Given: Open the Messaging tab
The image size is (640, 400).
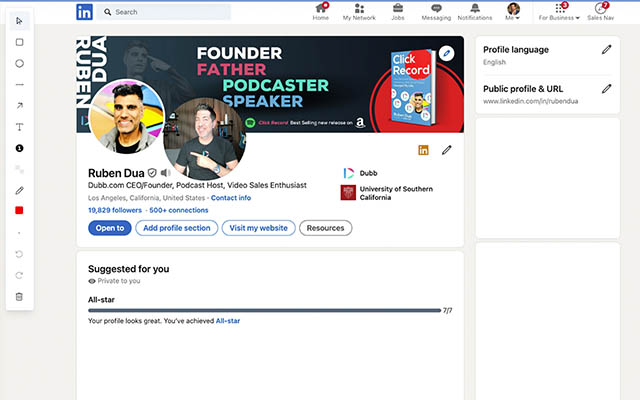Looking at the screenshot, I should [436, 11].
